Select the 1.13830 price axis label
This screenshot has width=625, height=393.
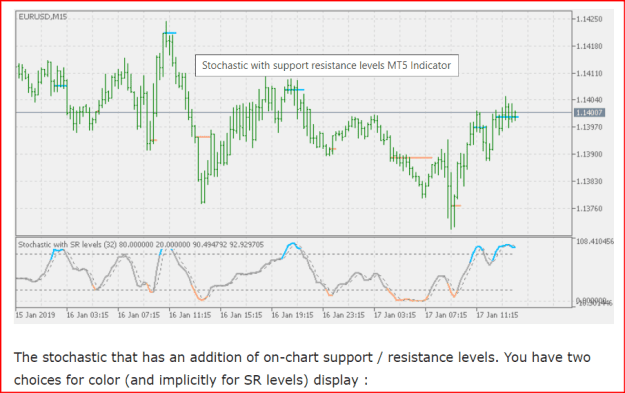(x=589, y=181)
